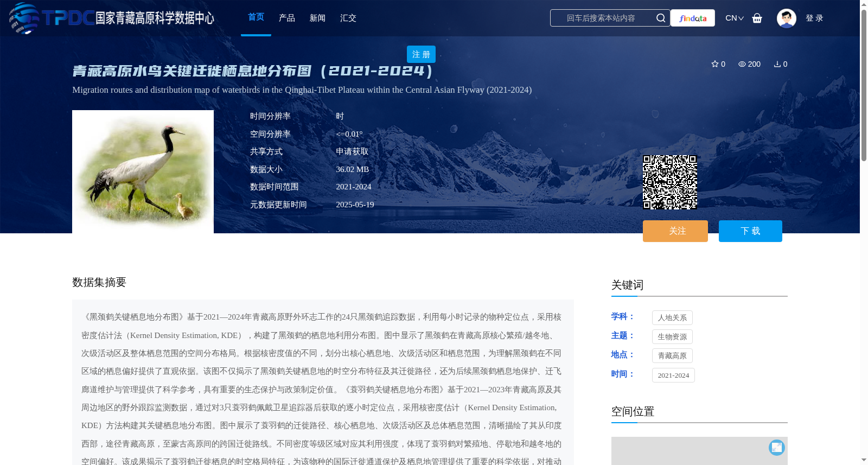The width and height of the screenshot is (868, 465).
Task: Select the 生物资源 keyword tag
Action: [x=672, y=336]
